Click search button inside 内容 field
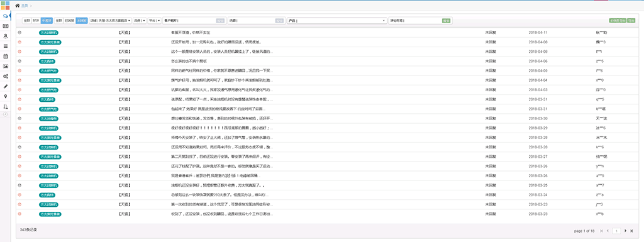The height and width of the screenshot is (242, 644). click(x=280, y=21)
